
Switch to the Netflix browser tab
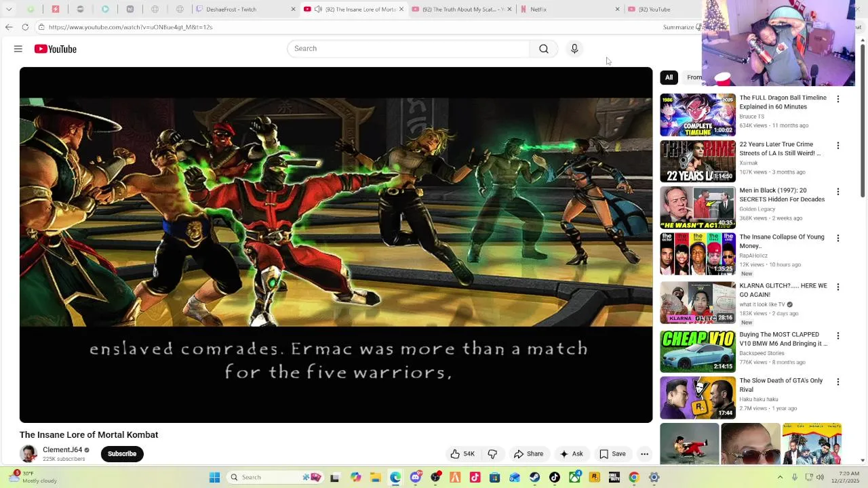point(568,9)
